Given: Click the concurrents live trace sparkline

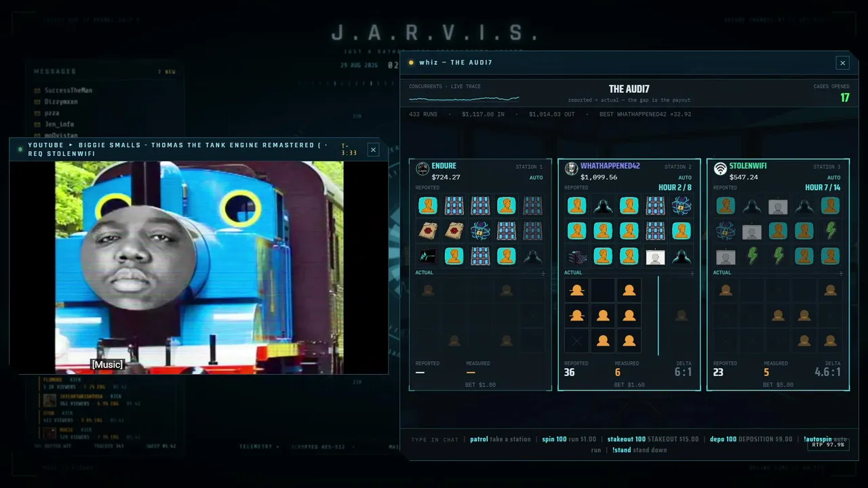Looking at the screenshot, I should pyautogui.click(x=464, y=98).
